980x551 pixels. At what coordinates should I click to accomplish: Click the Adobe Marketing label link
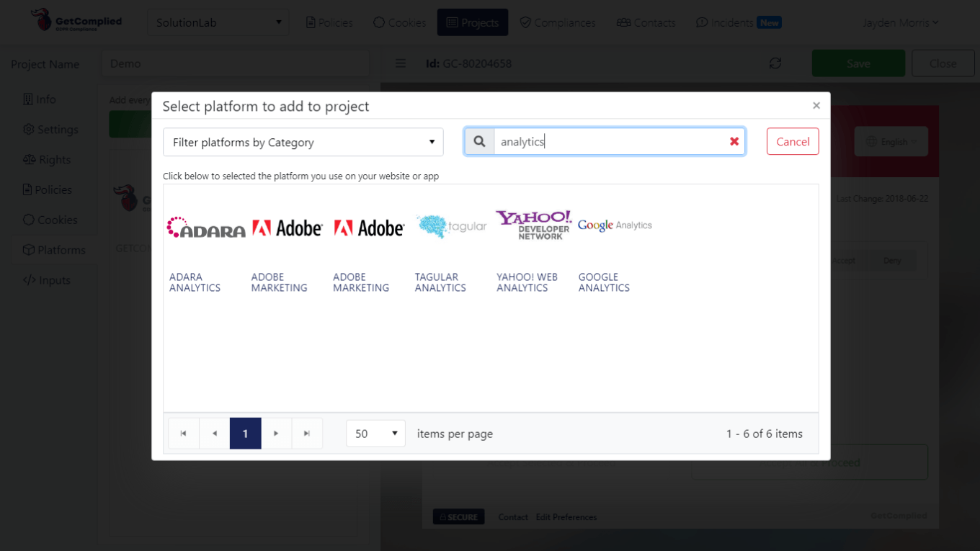point(279,282)
